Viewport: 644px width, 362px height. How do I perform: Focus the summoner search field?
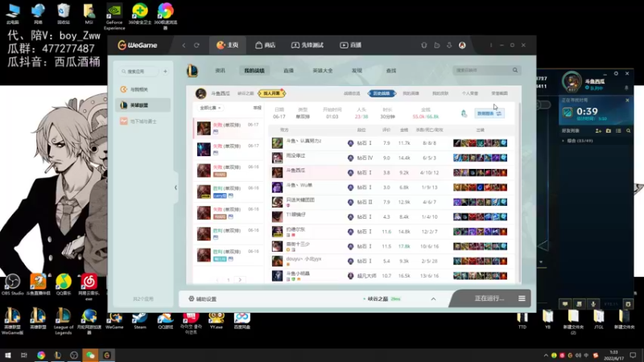click(482, 70)
